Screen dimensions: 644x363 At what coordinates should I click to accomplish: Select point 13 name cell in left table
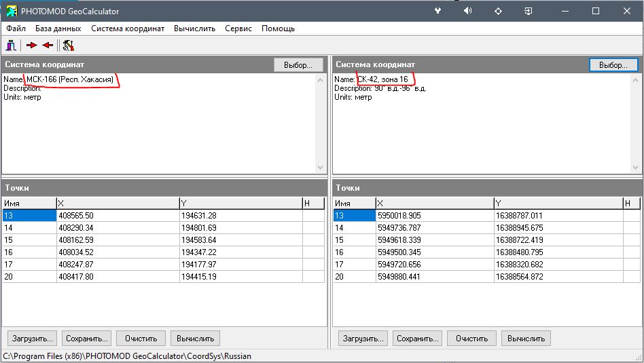click(x=30, y=215)
